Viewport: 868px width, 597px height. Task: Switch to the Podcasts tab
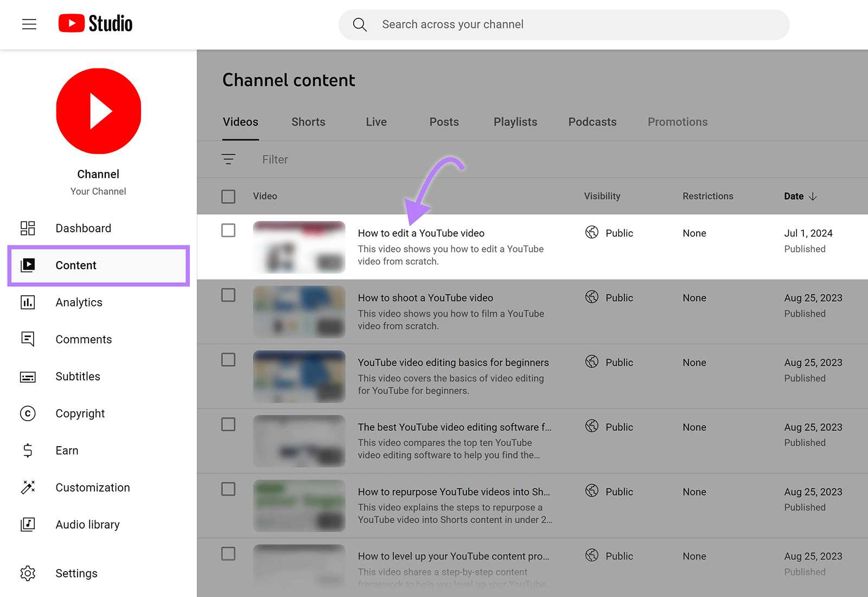point(592,122)
